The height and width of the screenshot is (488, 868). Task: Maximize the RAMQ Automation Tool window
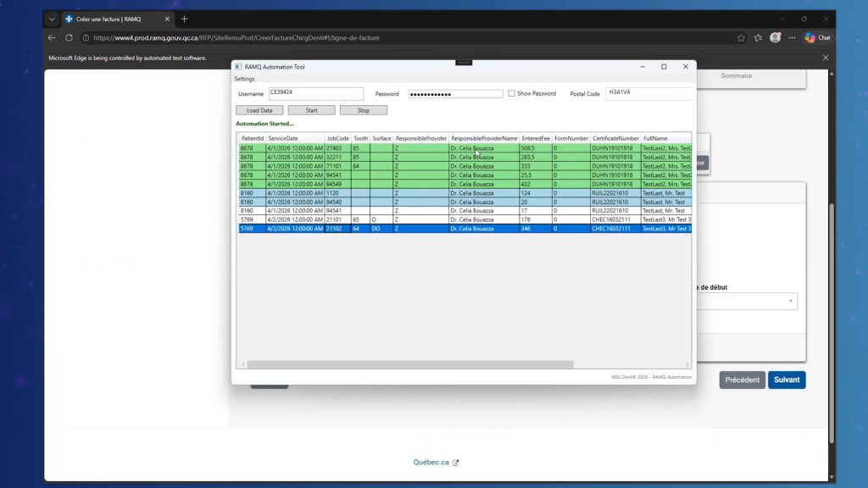pyautogui.click(x=664, y=67)
